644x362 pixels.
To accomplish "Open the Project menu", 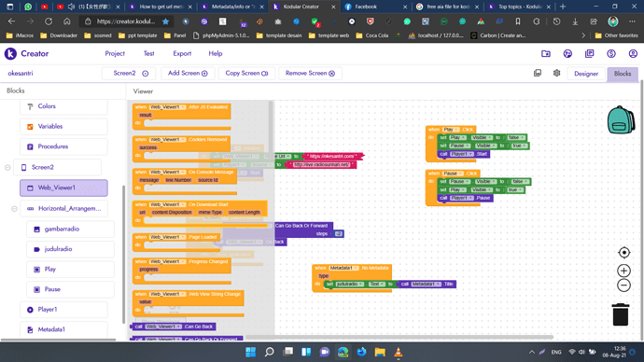I will click(x=115, y=54).
